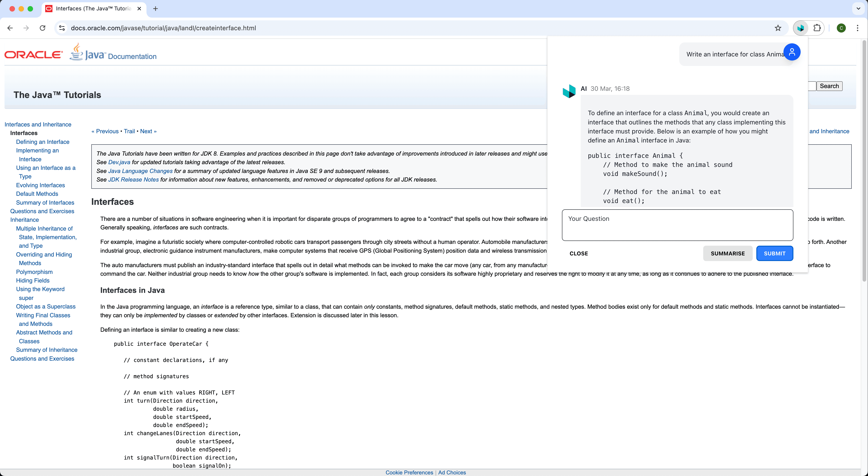Open Interfaces and Inheritance sidebar link
Image resolution: width=868 pixels, height=476 pixels.
click(38, 125)
